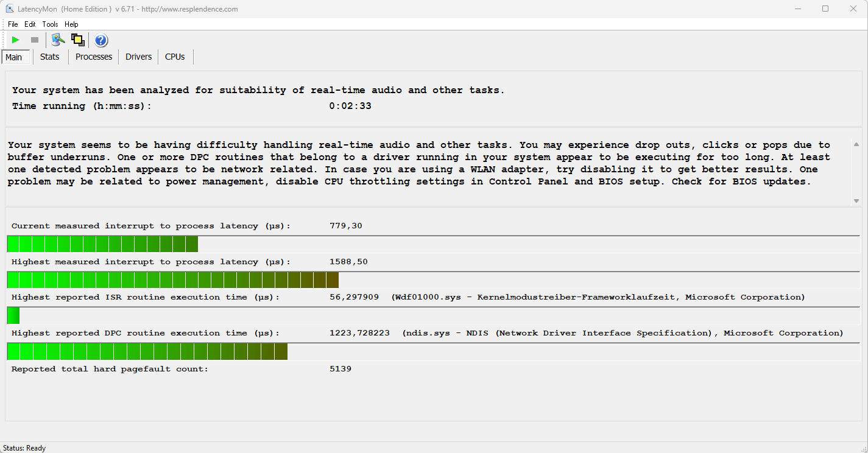Open the Help menu
The width and height of the screenshot is (868, 453).
pos(71,24)
